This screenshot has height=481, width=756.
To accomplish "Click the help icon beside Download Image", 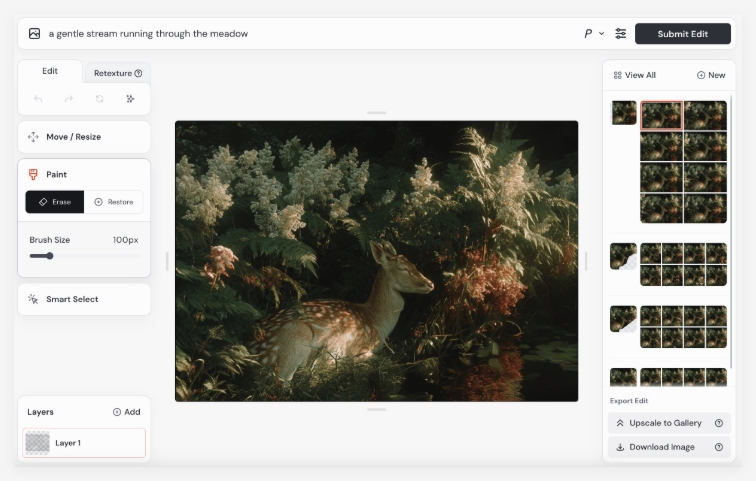I will pos(718,447).
